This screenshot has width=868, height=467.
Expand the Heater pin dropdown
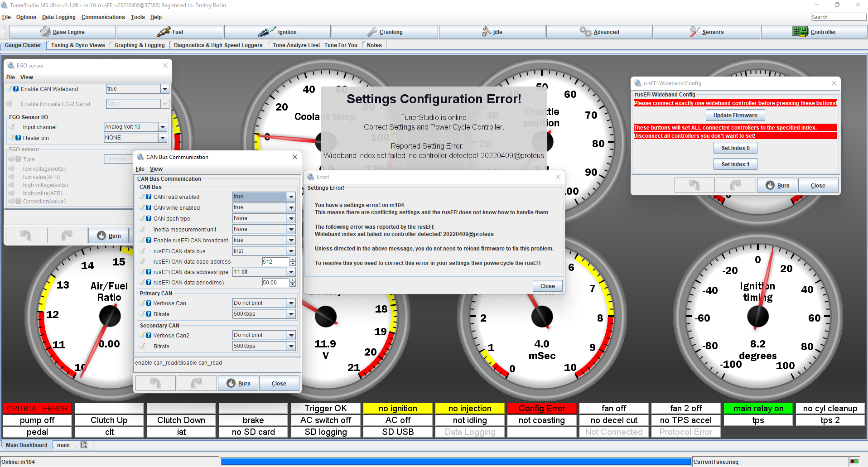click(x=163, y=138)
